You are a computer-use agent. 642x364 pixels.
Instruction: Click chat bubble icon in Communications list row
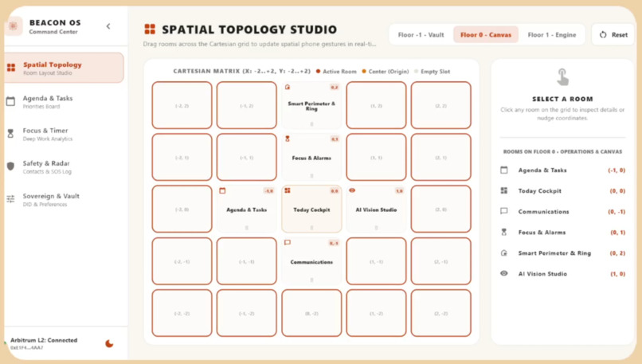[504, 211]
